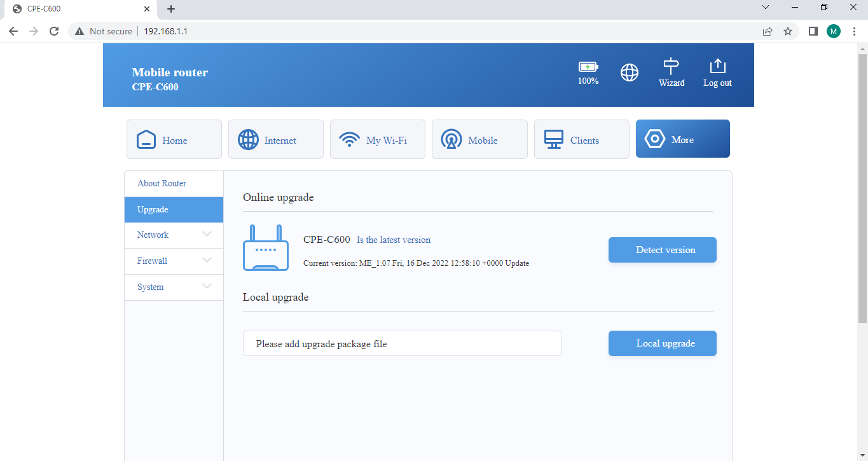Screen dimensions: 868x461
Task: Click the Local upgrade section heading
Action: [276, 297]
